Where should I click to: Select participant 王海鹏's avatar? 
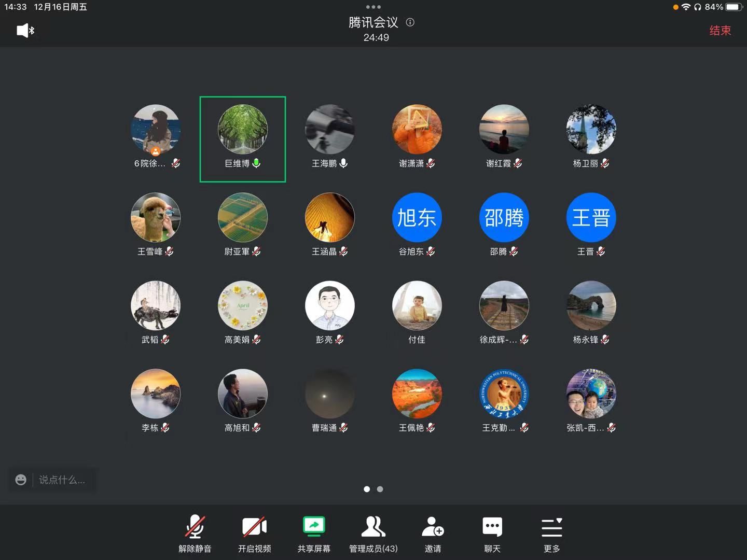click(329, 129)
